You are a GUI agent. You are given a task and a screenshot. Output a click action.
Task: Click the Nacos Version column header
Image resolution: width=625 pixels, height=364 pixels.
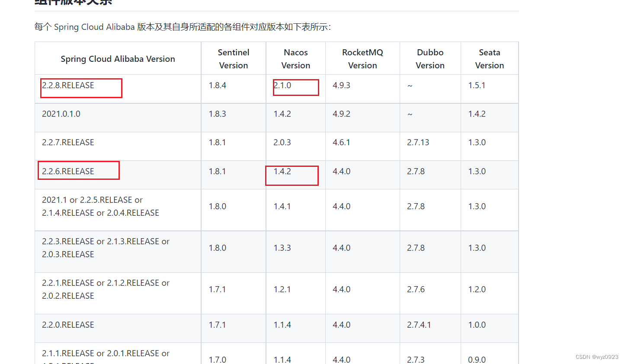pos(296,59)
